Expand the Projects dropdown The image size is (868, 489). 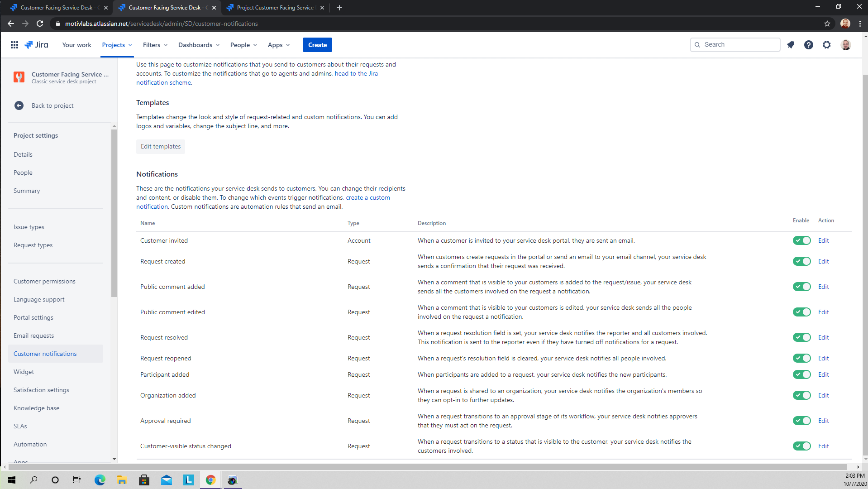pos(117,45)
